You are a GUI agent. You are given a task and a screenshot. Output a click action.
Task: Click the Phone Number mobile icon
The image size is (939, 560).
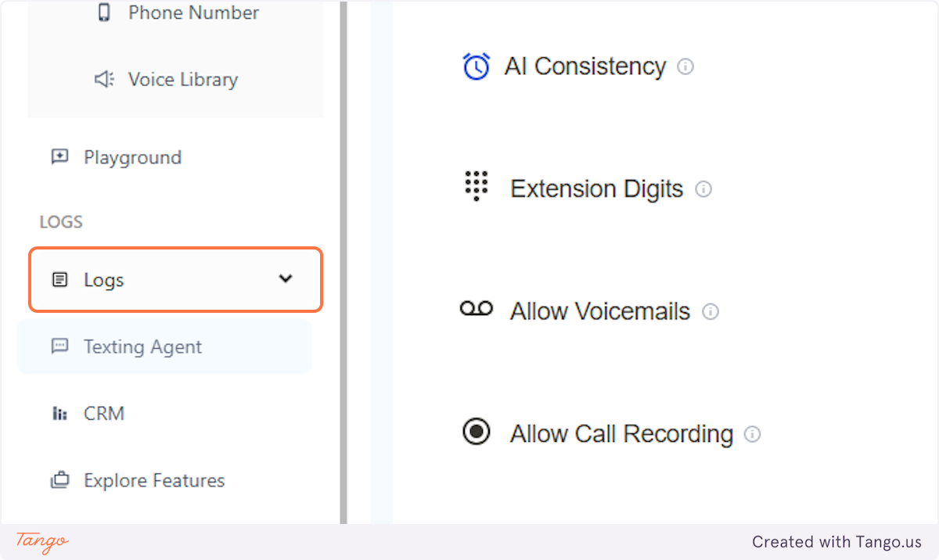click(104, 13)
